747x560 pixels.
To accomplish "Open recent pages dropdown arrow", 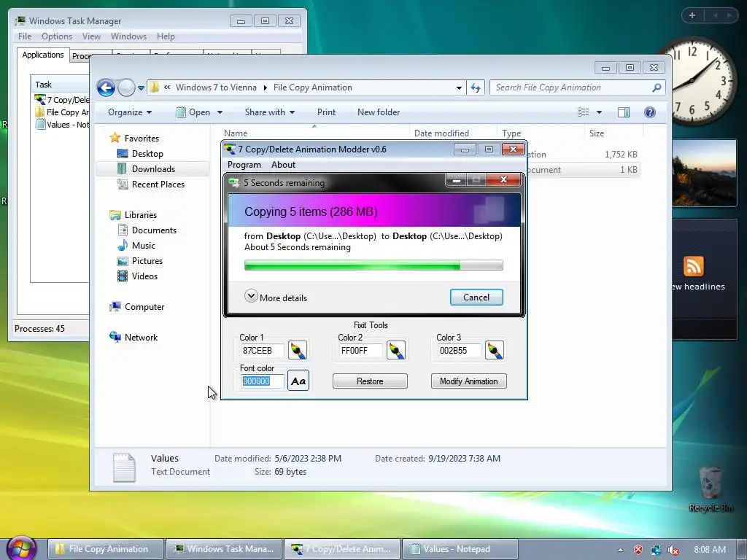I will pyautogui.click(x=141, y=88).
